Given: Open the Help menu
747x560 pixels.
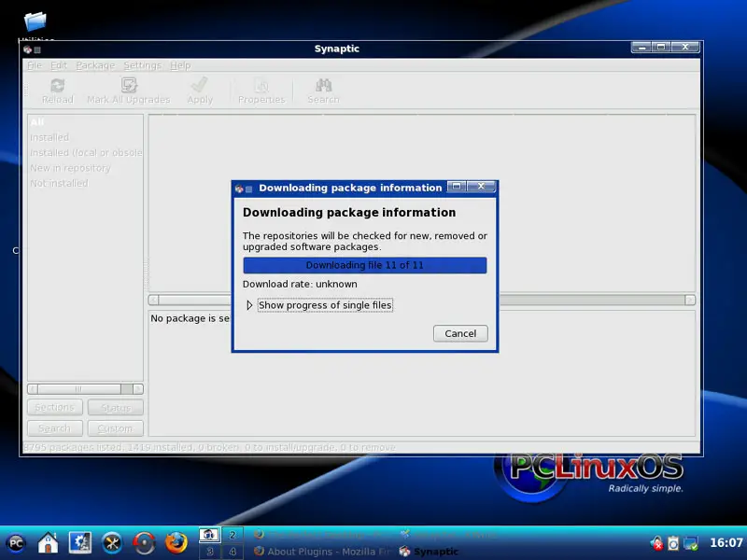Looking at the screenshot, I should (x=180, y=65).
